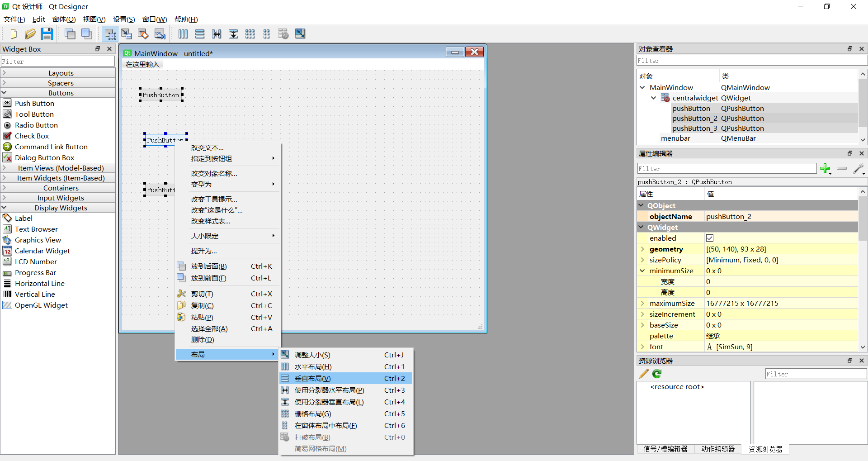Choose 复制(C) in the context menu

pos(228,305)
